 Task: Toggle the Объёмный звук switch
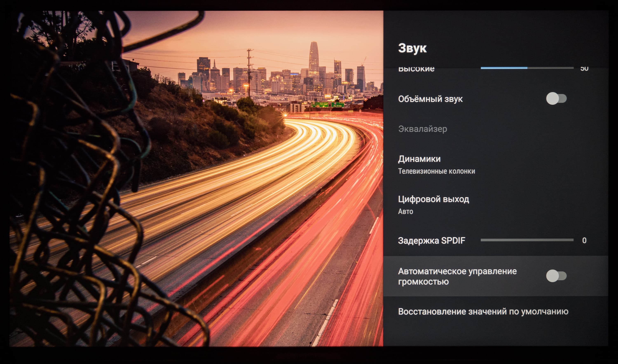[556, 99]
